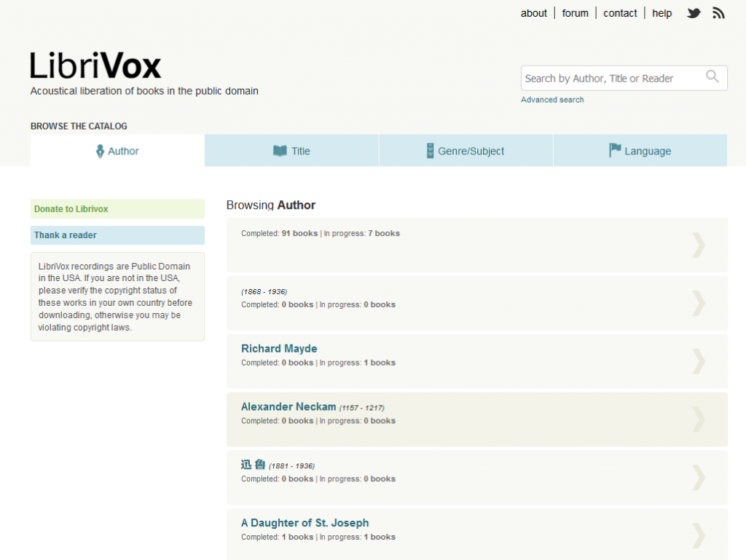Open the chevron for the 1881 - 1936 author
Image resolution: width=746 pixels, height=560 pixels.
click(699, 477)
